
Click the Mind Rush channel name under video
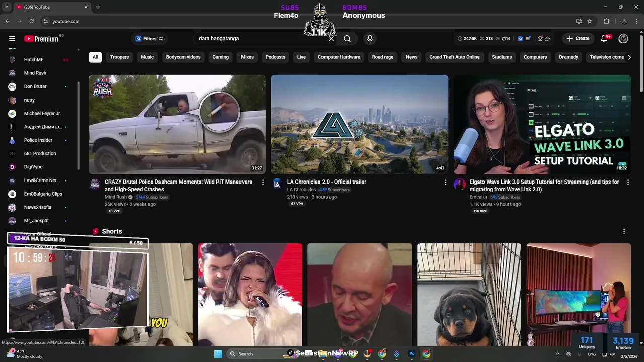click(116, 197)
